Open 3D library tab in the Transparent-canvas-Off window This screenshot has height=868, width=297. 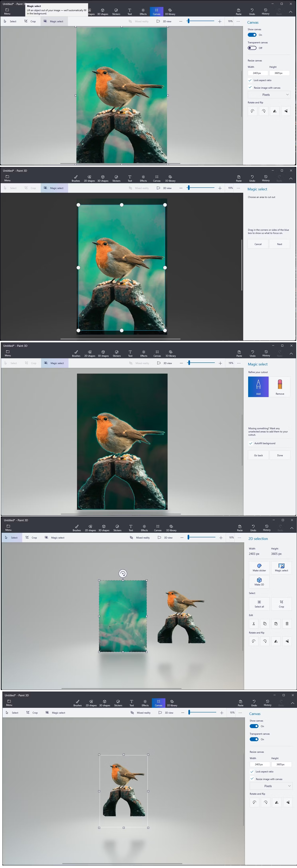(170, 12)
